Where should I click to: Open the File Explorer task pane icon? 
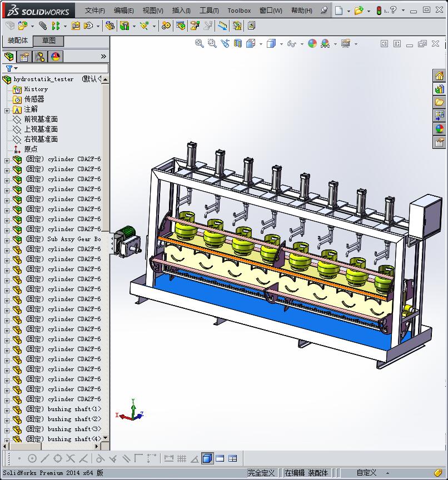click(439, 102)
